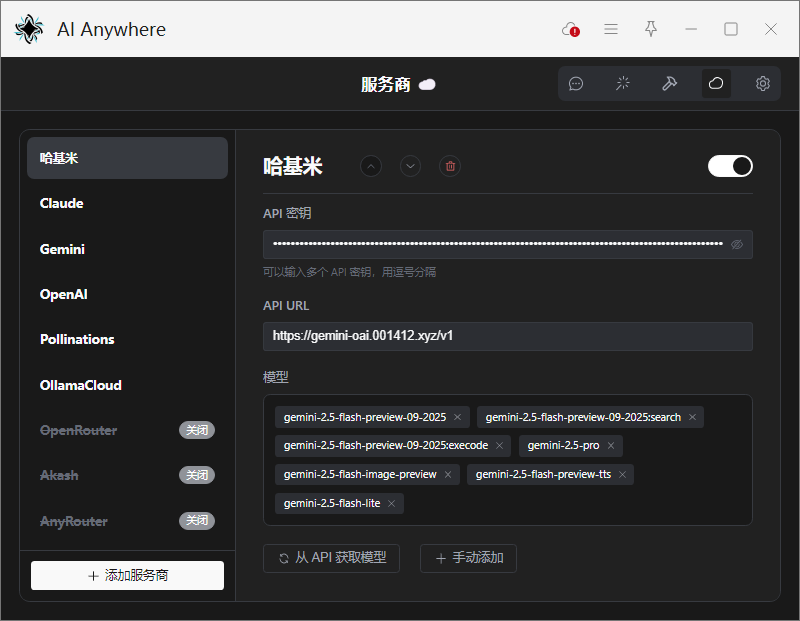Open the hammer tools tab icon

tap(670, 84)
